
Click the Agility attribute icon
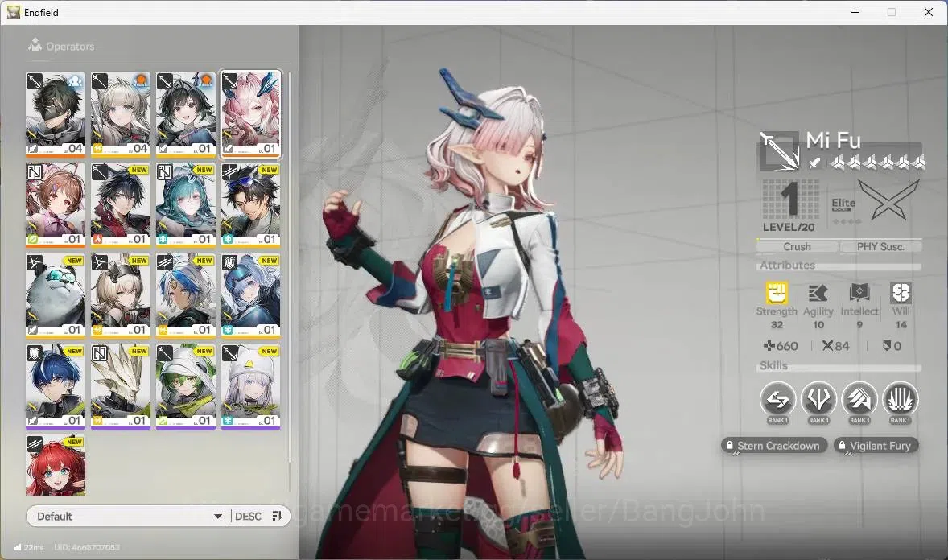[x=818, y=293]
